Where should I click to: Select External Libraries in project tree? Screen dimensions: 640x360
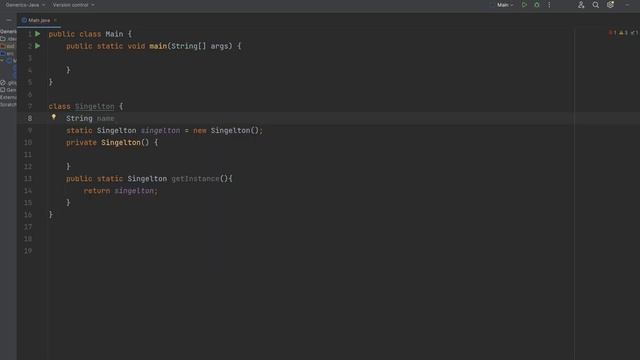click(x=8, y=98)
